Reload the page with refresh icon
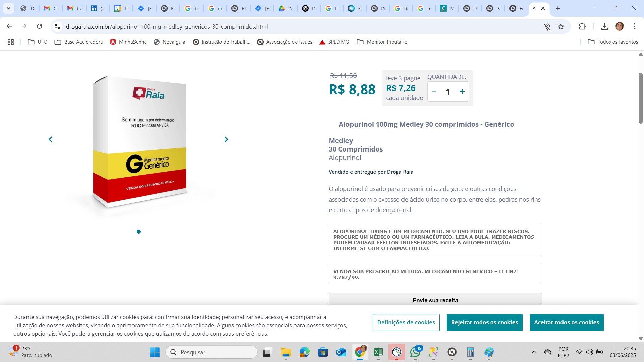The width and height of the screenshot is (644, 362). point(39,26)
